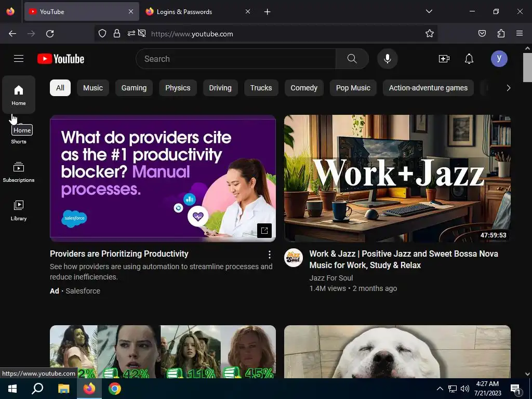Play the Work+Jazz video thumbnail
Screen dimensions: 532x399
[x=397, y=179]
